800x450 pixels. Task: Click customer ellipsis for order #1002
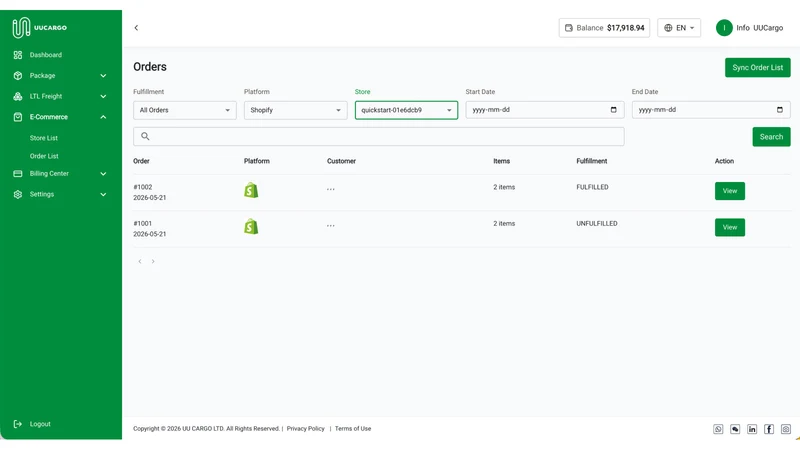(x=331, y=189)
